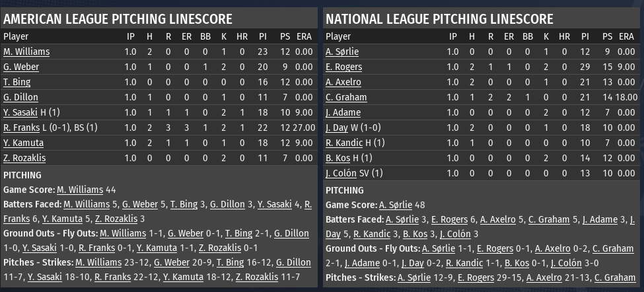Image resolution: width=644 pixels, height=292 pixels.
Task: Click Y. Sasaki in the hold (H) row
Action: [x=21, y=112]
